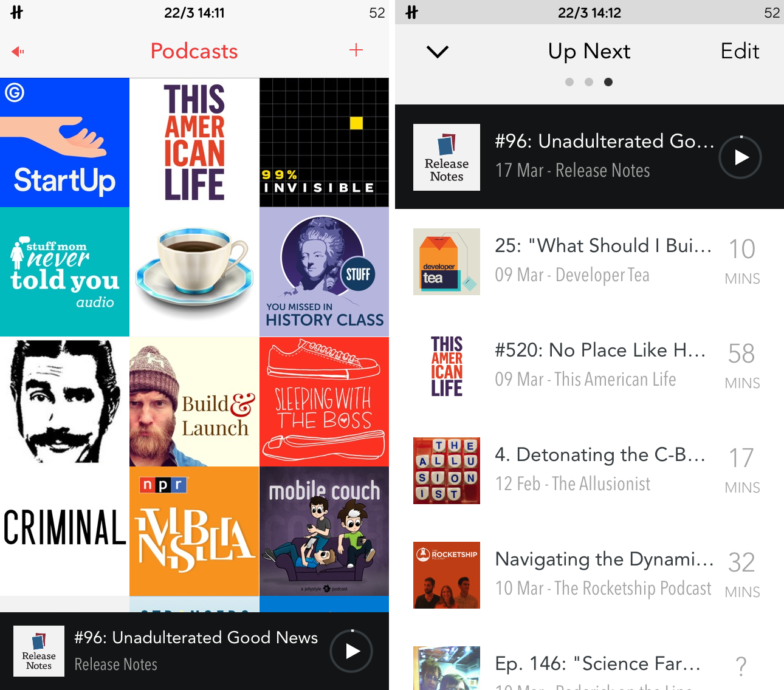Tap The Allusionist tile artwork in the queue
The width and height of the screenshot is (784, 690).
tap(447, 470)
